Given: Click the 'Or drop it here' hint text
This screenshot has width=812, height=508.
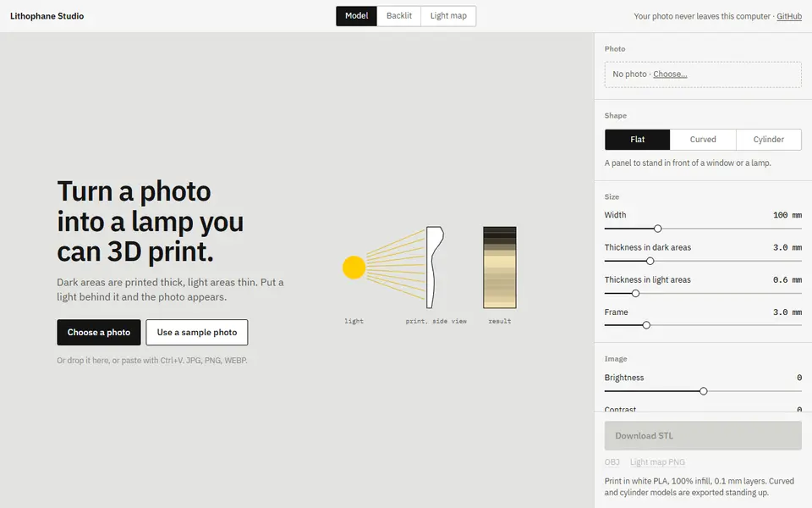Looking at the screenshot, I should 152,361.
